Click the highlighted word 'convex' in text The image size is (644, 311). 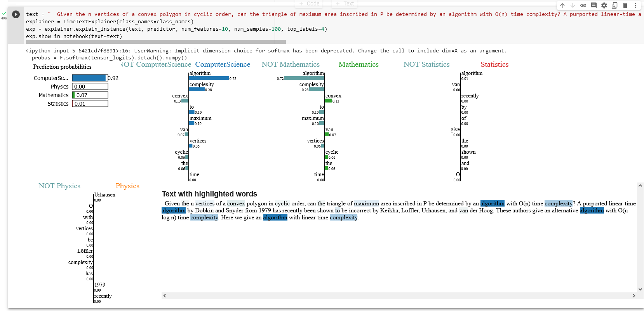236,203
